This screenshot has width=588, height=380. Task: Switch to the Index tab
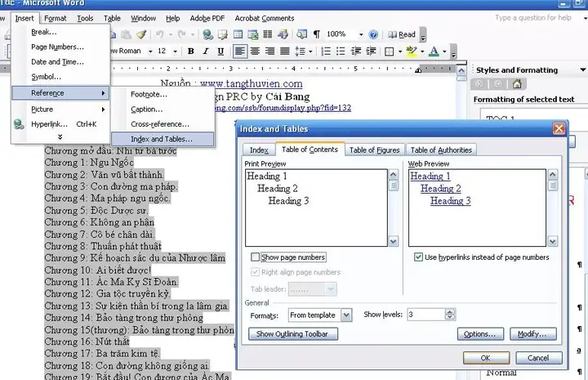(259, 150)
